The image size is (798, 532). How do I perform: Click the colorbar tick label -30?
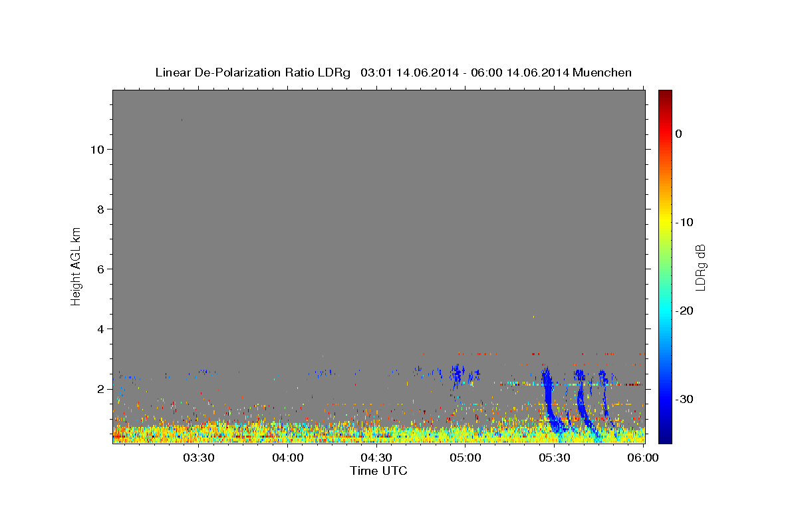tap(684, 399)
